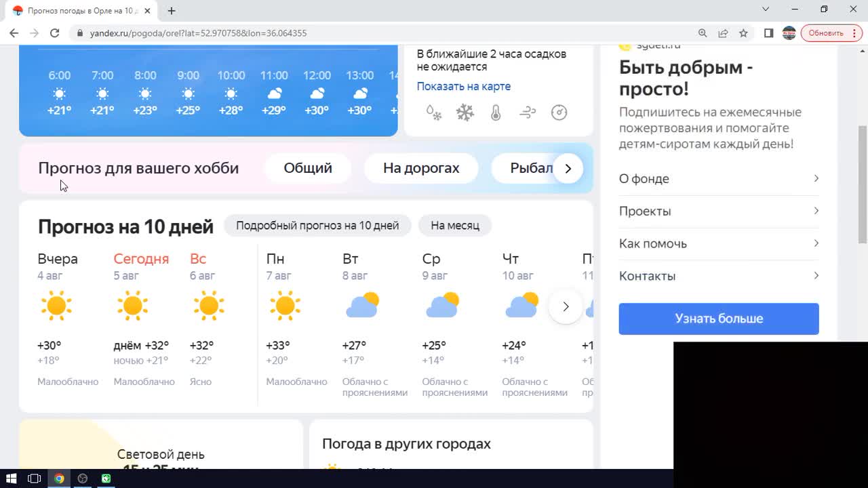Click the sunny icon at 6:00
The width and height of the screenshot is (868, 488).
pyautogui.click(x=59, y=94)
